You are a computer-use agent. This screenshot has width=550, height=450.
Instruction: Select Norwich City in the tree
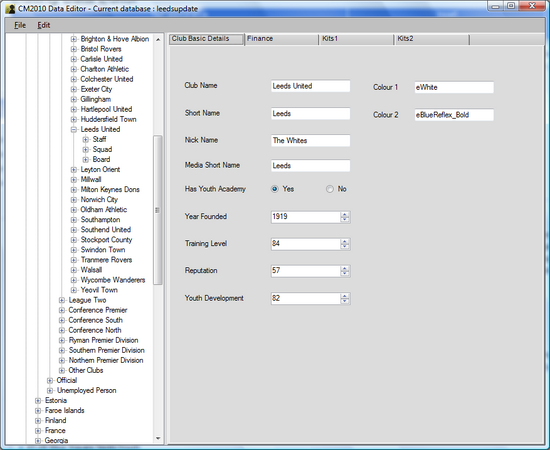tap(99, 200)
